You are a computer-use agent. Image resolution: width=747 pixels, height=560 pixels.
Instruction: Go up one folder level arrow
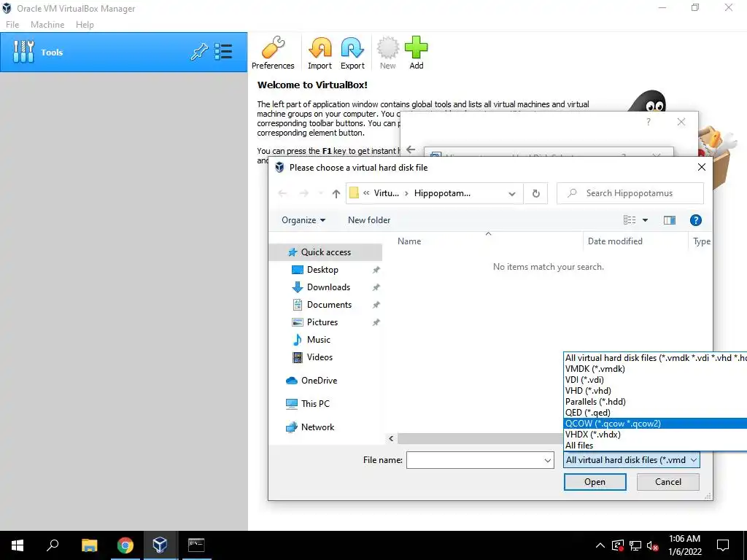tap(336, 193)
